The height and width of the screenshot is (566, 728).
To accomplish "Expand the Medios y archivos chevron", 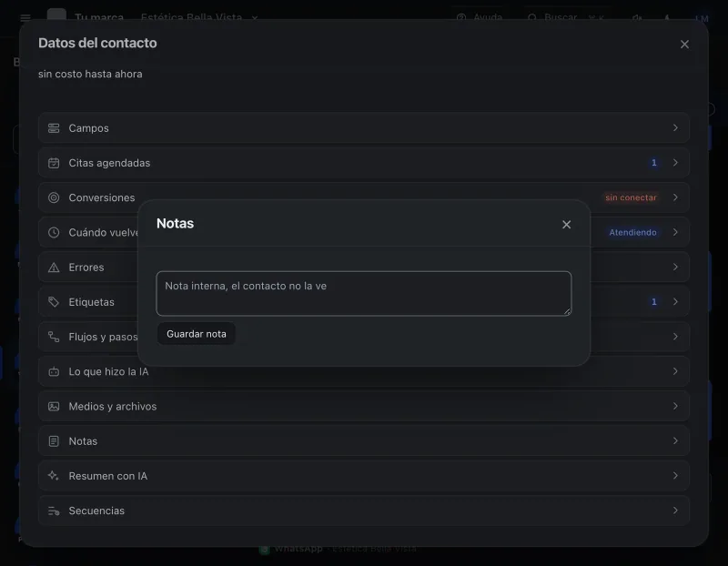I will coord(675,406).
